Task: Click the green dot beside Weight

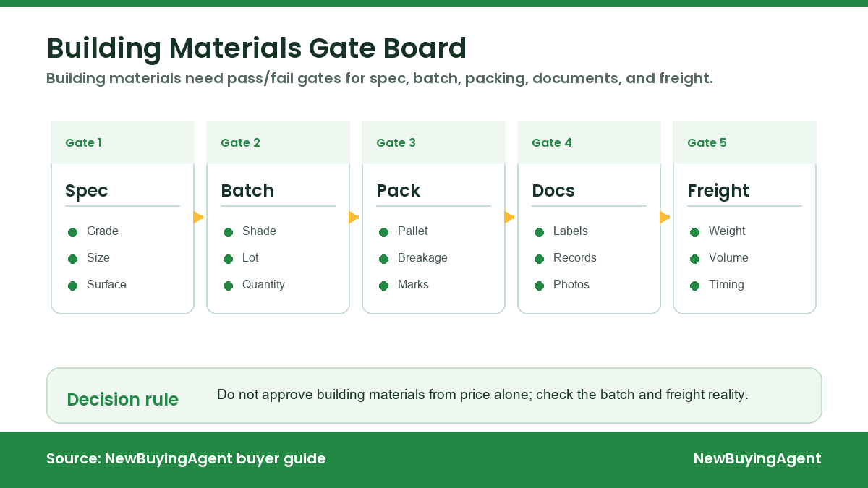Action: pyautogui.click(x=694, y=232)
